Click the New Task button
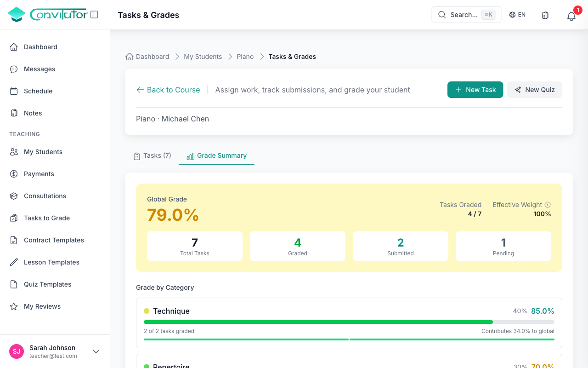This screenshot has height=368, width=588. click(x=475, y=90)
